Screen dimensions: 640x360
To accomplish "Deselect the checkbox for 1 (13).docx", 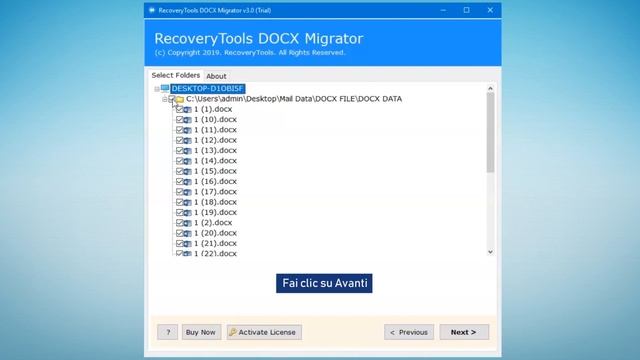I will [180, 150].
